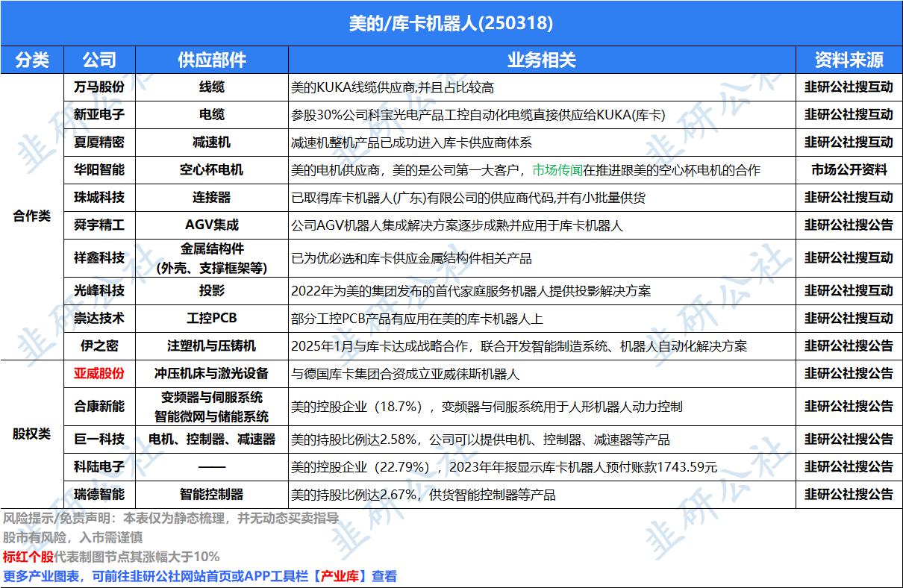Select description 与德国库卡集团合资成立亚威徕斯机器人
Screen dimensions: 903x588
point(404,374)
